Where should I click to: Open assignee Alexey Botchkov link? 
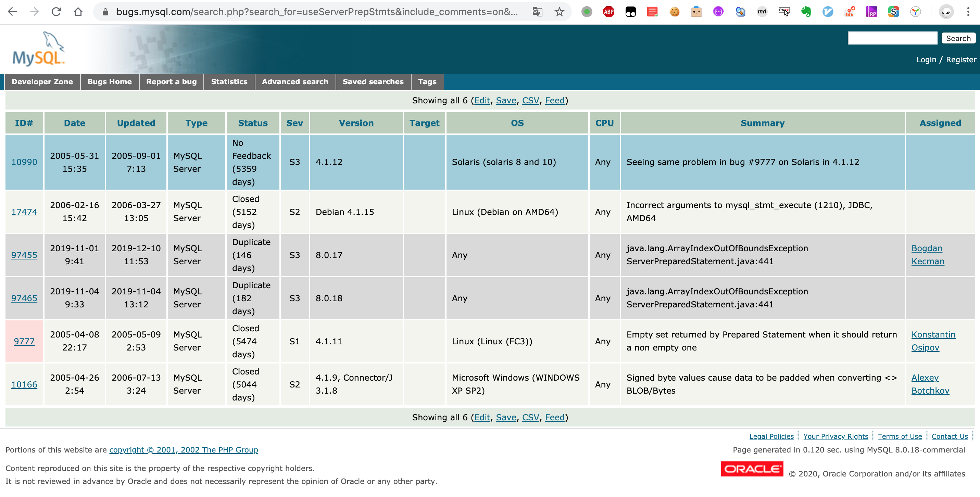[930, 384]
